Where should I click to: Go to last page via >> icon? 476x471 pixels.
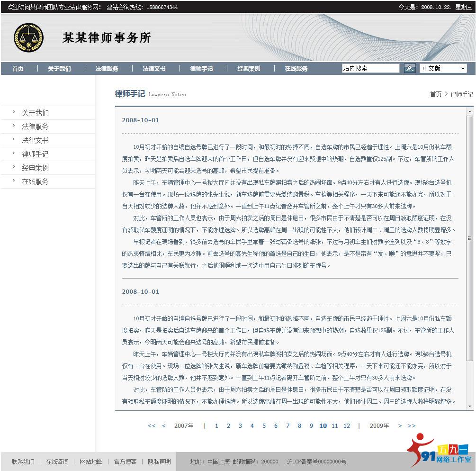[x=412, y=426]
